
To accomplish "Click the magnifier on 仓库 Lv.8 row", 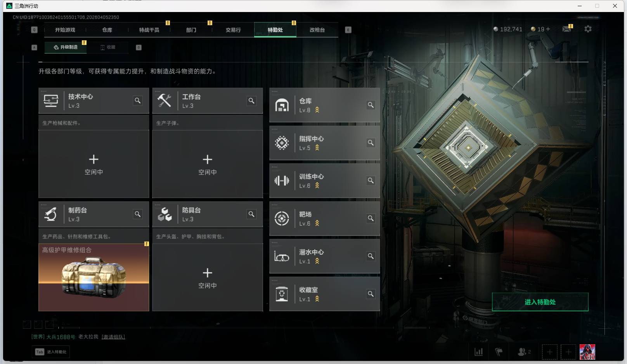I will pos(371,105).
